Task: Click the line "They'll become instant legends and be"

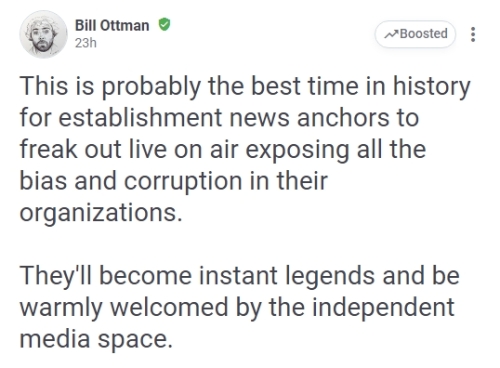Action: pyautogui.click(x=239, y=276)
